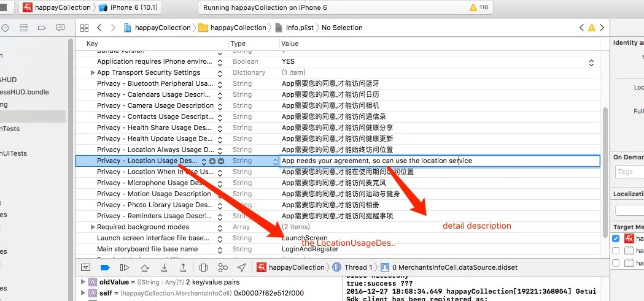
Task: Click happayCollection folder in jump bar
Action: (232, 28)
